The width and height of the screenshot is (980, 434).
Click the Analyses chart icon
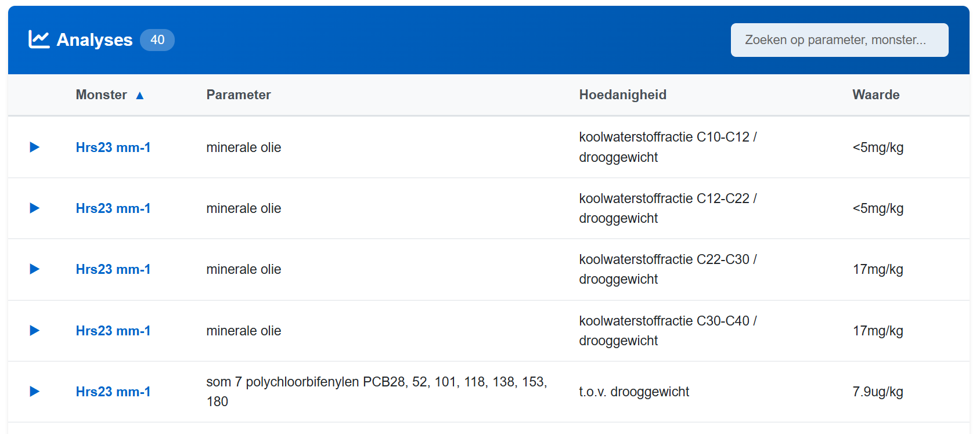pos(39,39)
